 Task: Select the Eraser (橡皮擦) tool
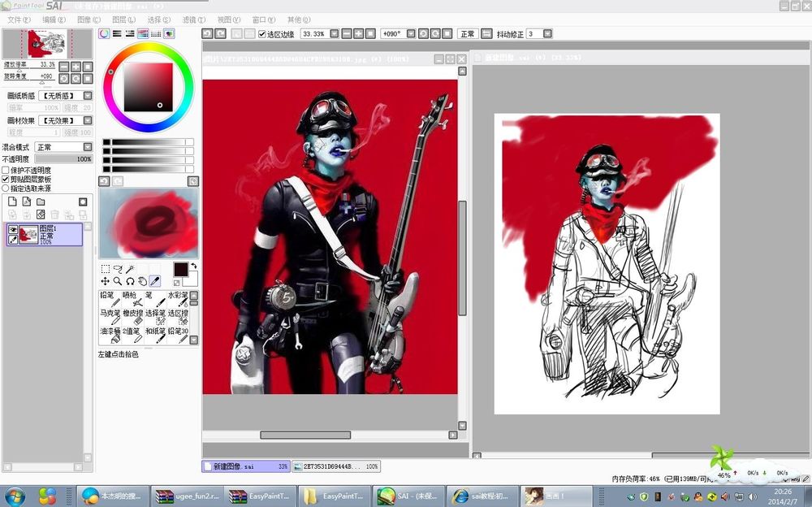(132, 317)
